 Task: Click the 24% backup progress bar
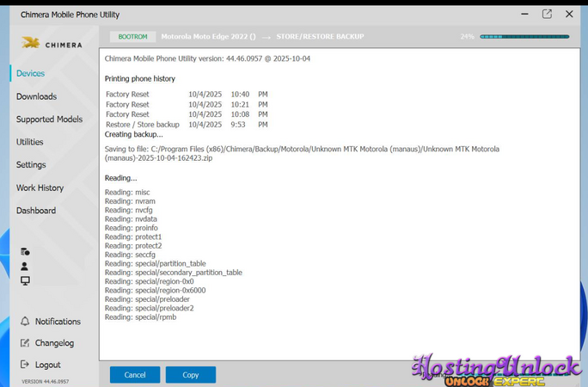pos(524,37)
